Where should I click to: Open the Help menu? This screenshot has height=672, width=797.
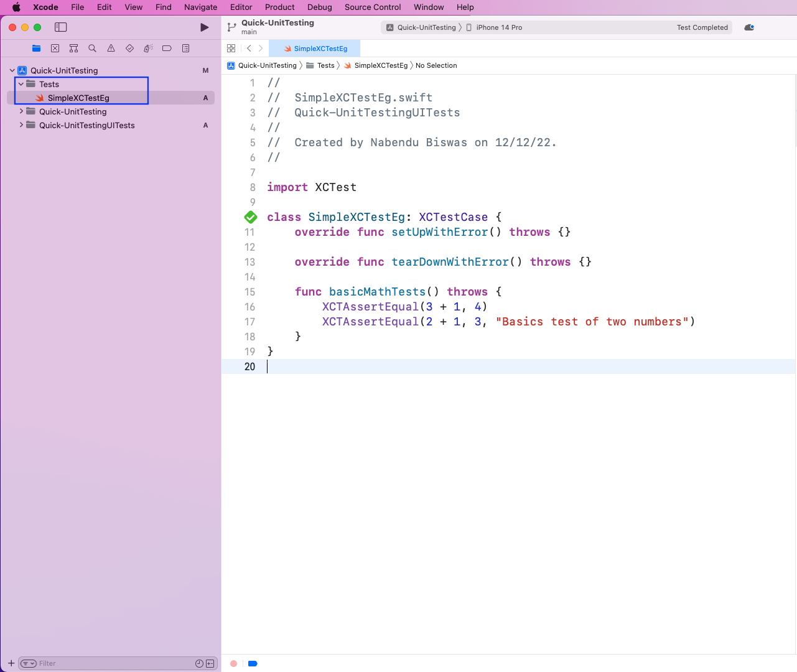(x=465, y=7)
